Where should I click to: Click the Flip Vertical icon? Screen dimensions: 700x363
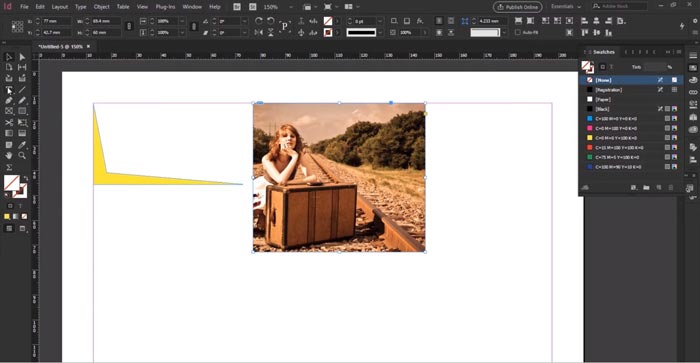coord(271,33)
